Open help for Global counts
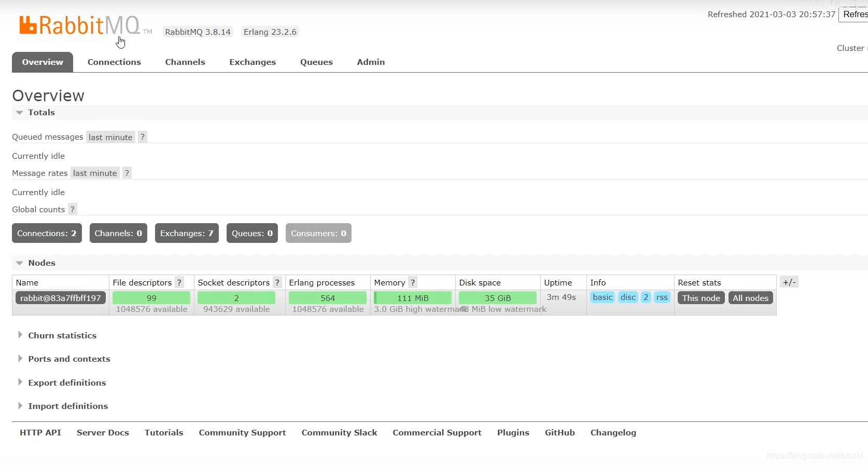This screenshot has height=465, width=868. pos(73,209)
